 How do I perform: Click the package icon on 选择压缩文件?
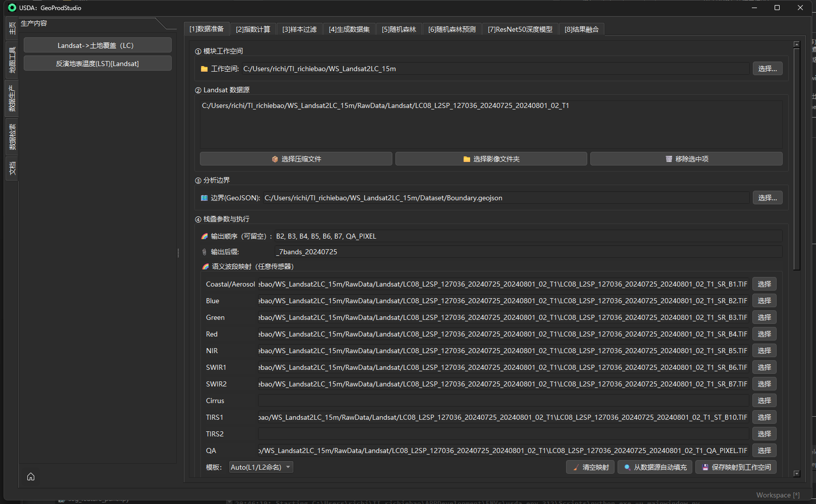tap(275, 159)
